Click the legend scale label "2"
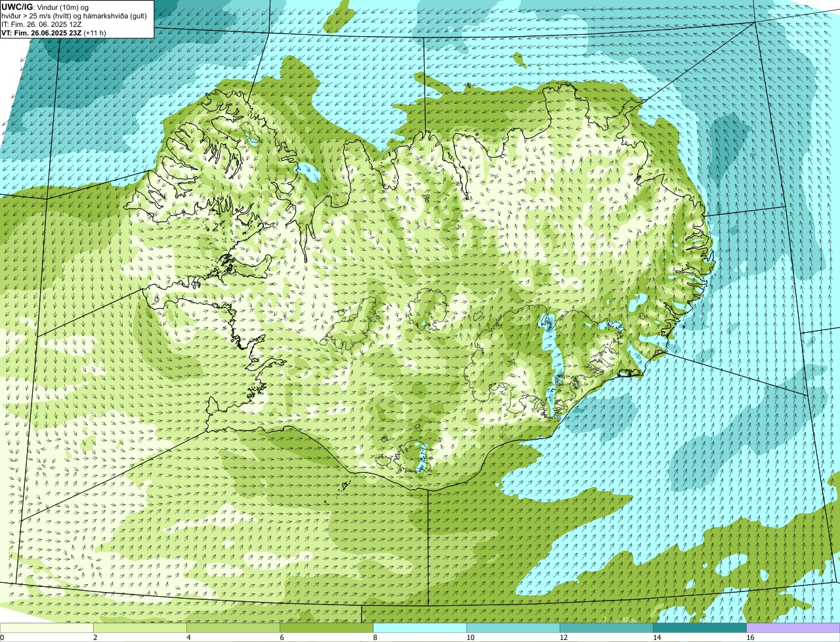 tap(95, 637)
